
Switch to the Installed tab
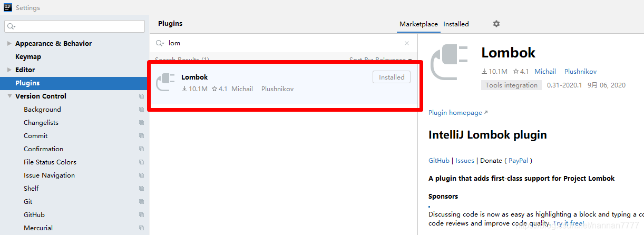(x=456, y=24)
